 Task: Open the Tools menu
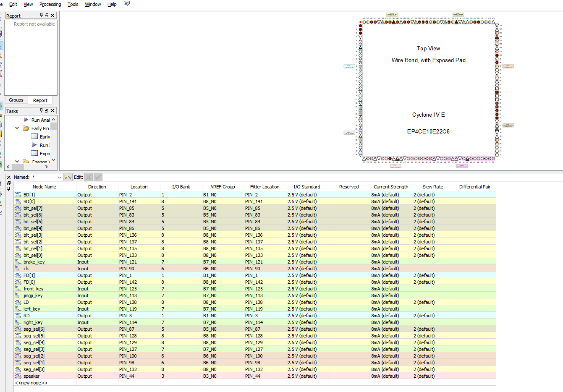[x=73, y=4]
